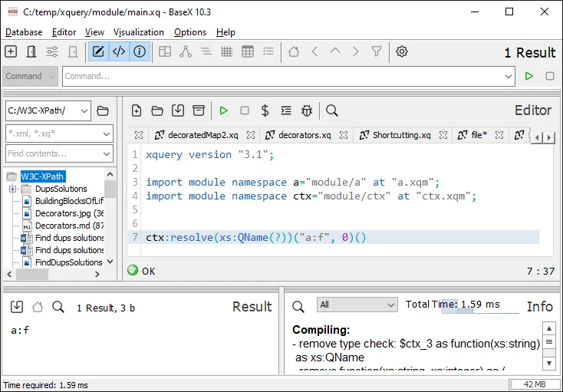
Task: Click the Save file icon in editor
Action: (x=178, y=110)
